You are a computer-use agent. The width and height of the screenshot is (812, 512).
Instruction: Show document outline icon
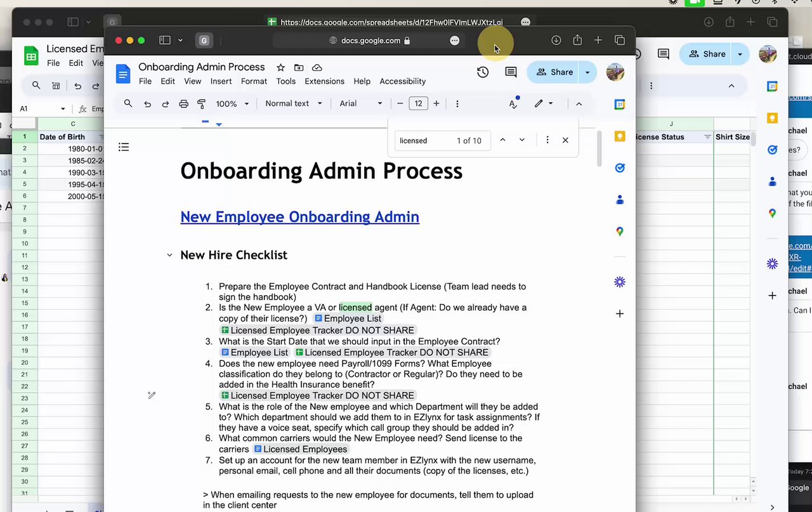(124, 147)
